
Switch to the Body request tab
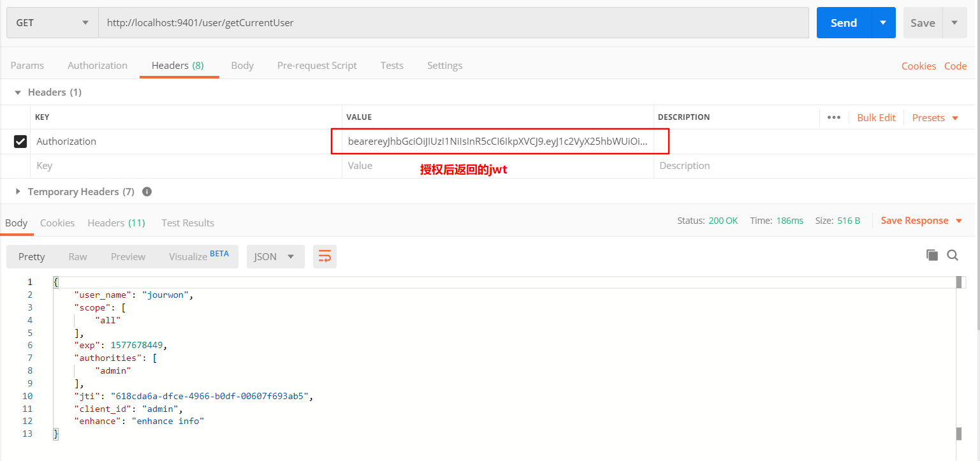pos(242,65)
